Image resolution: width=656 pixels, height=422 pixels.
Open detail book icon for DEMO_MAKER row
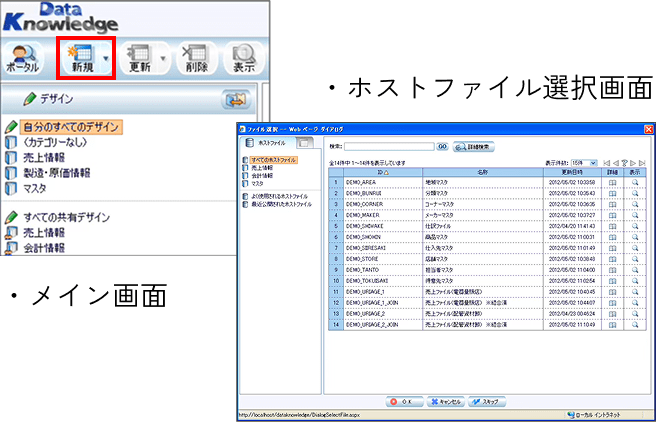pos(612,215)
